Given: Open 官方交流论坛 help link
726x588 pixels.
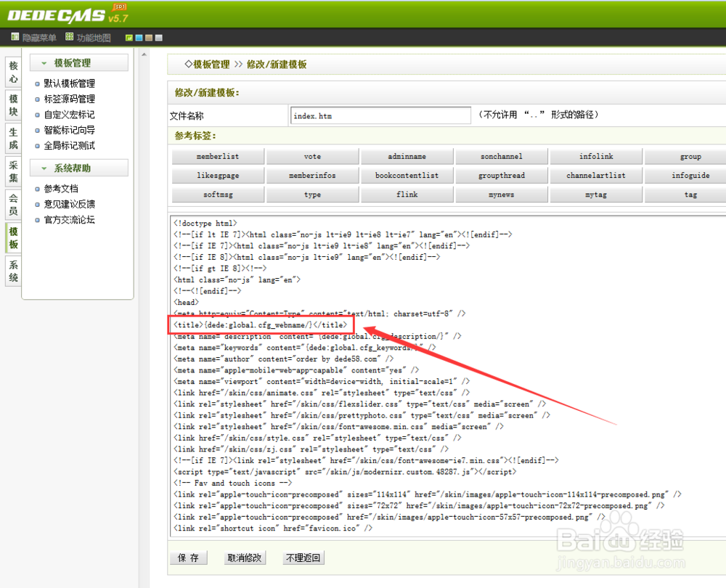Looking at the screenshot, I should (70, 220).
